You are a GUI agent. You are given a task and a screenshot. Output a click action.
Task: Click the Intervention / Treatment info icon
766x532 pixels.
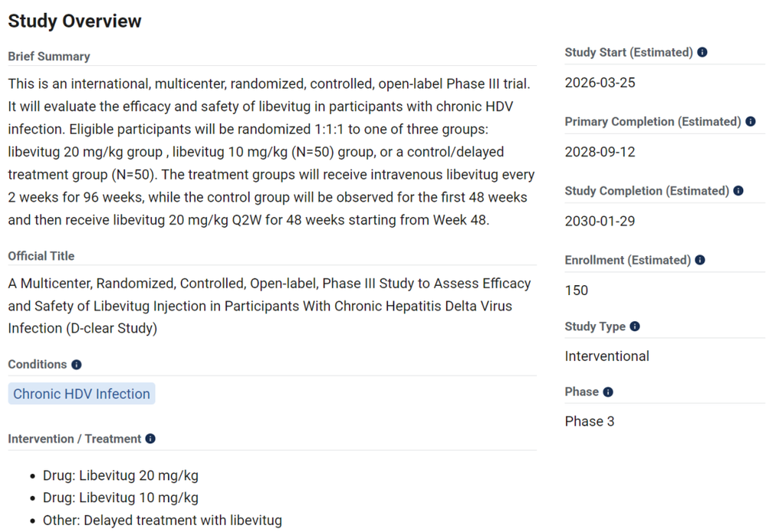150,439
